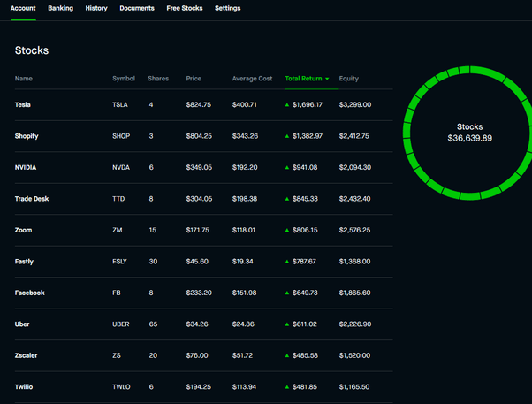Open the Shopify stock row
The image size is (532, 404).
coord(203,136)
